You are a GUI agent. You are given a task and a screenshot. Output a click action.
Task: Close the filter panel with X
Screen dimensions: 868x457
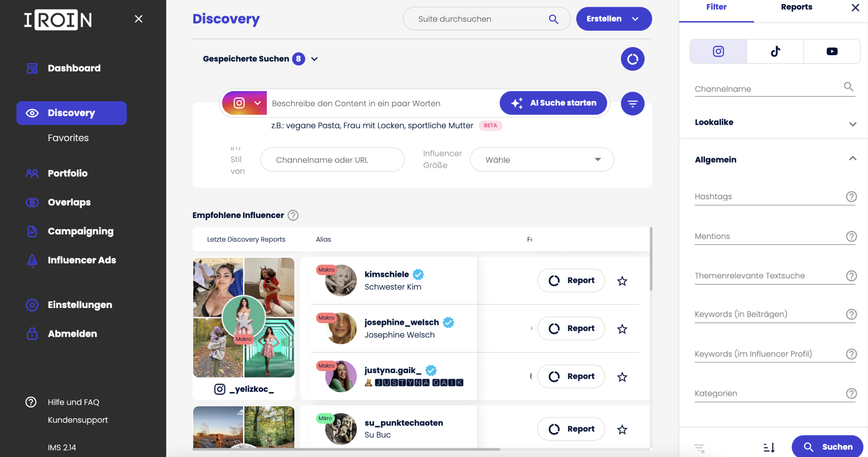pos(855,8)
